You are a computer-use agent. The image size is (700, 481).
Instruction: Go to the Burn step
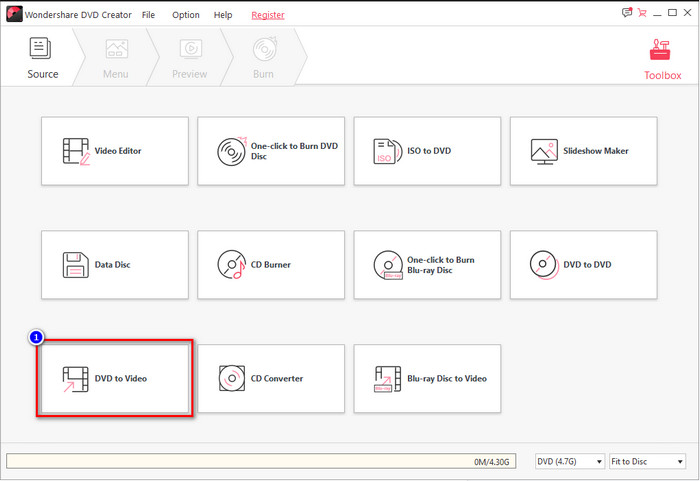click(x=264, y=58)
